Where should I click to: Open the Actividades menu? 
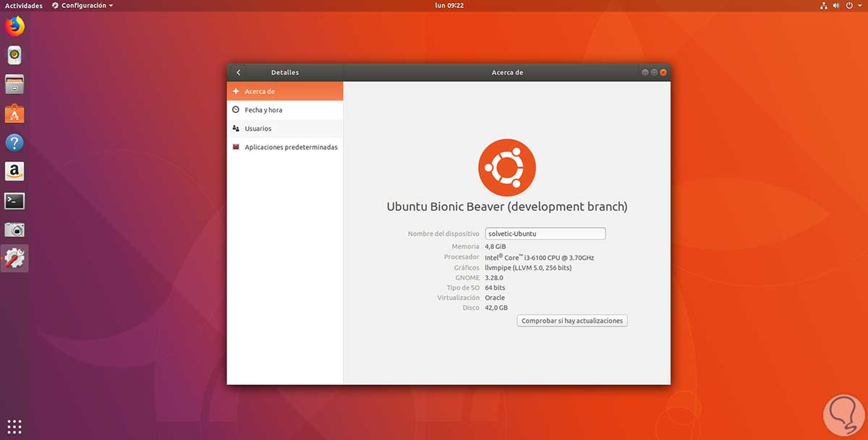click(24, 5)
